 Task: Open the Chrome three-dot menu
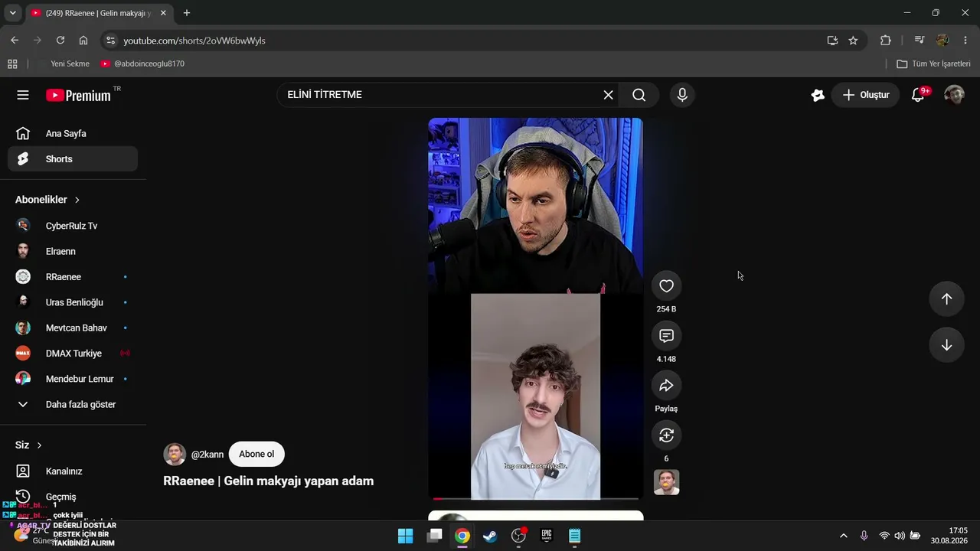pos(965,41)
